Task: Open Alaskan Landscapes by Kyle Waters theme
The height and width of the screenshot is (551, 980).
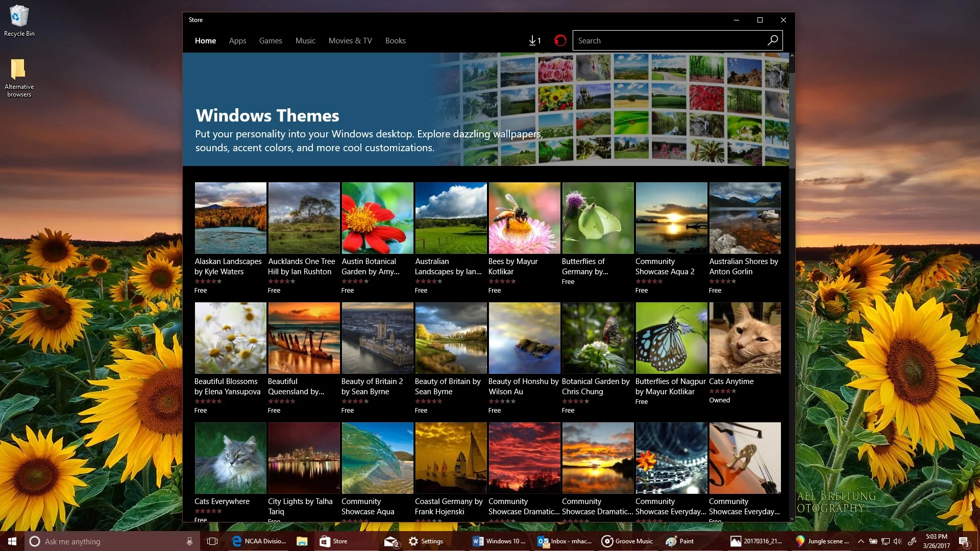Action: [230, 238]
